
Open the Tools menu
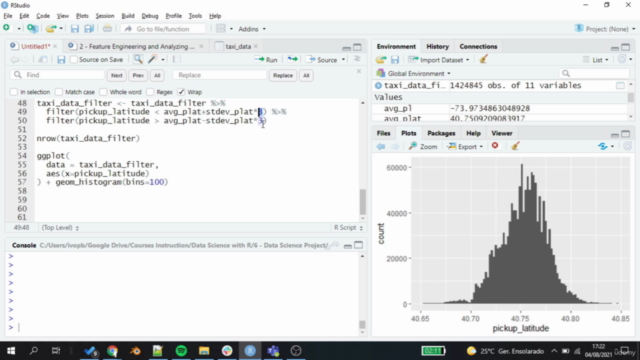tap(195, 16)
